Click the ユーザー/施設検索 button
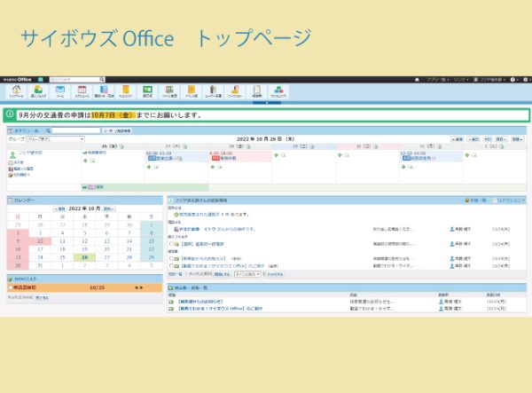This screenshot has width=532, height=393. (x=117, y=130)
